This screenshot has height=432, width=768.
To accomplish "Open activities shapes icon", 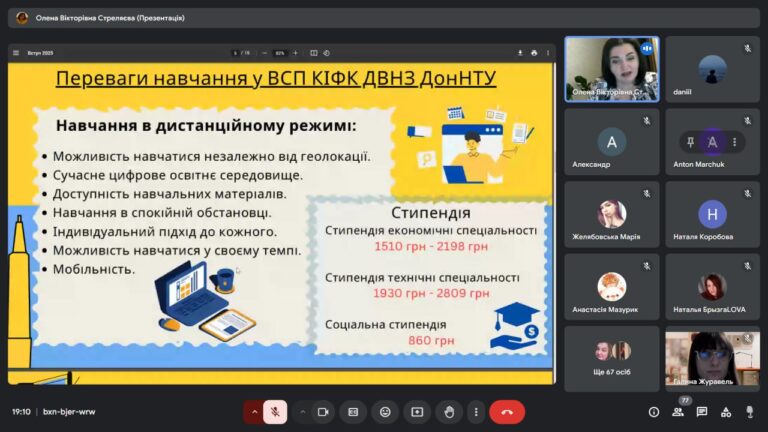I will 726,412.
